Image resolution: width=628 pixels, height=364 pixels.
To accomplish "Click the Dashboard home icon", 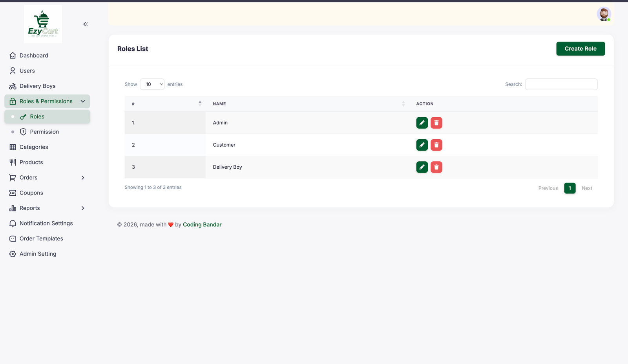I will point(13,55).
